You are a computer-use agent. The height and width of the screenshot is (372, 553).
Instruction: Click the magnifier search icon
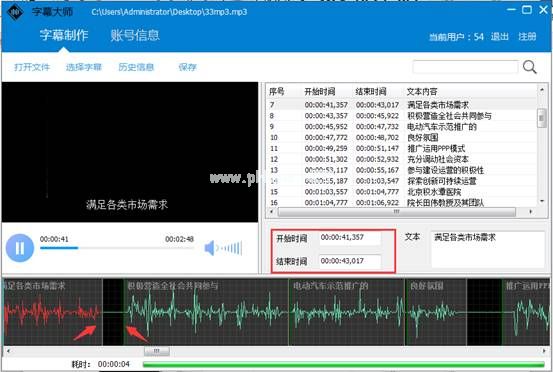(529, 67)
